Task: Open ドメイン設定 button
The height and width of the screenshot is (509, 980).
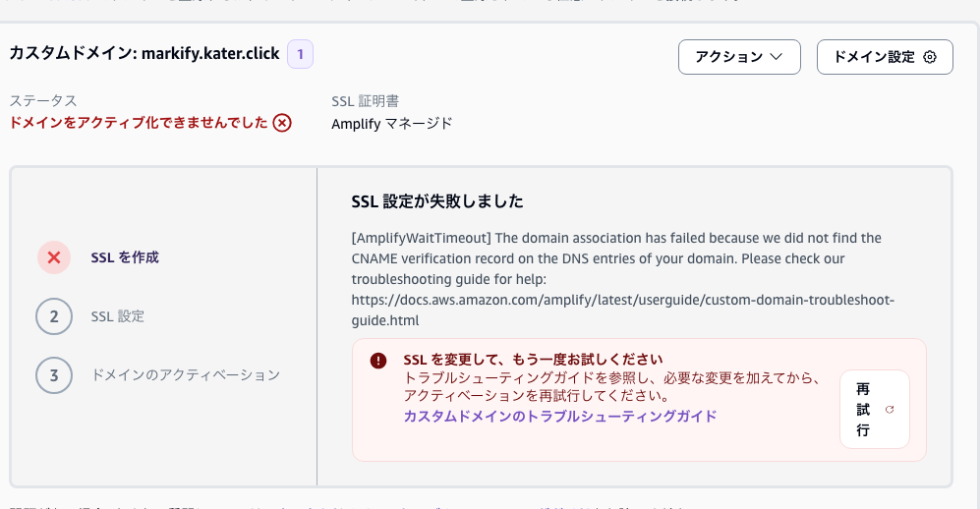Action: tap(885, 57)
